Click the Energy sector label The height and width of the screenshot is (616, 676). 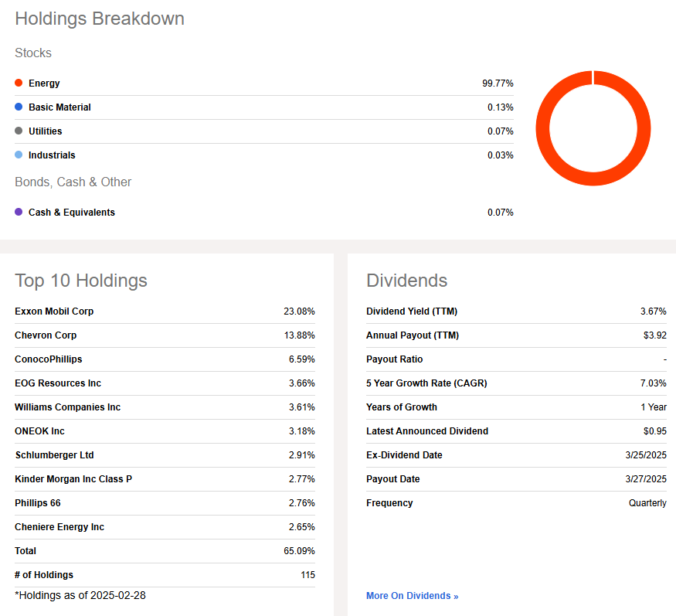pos(44,83)
